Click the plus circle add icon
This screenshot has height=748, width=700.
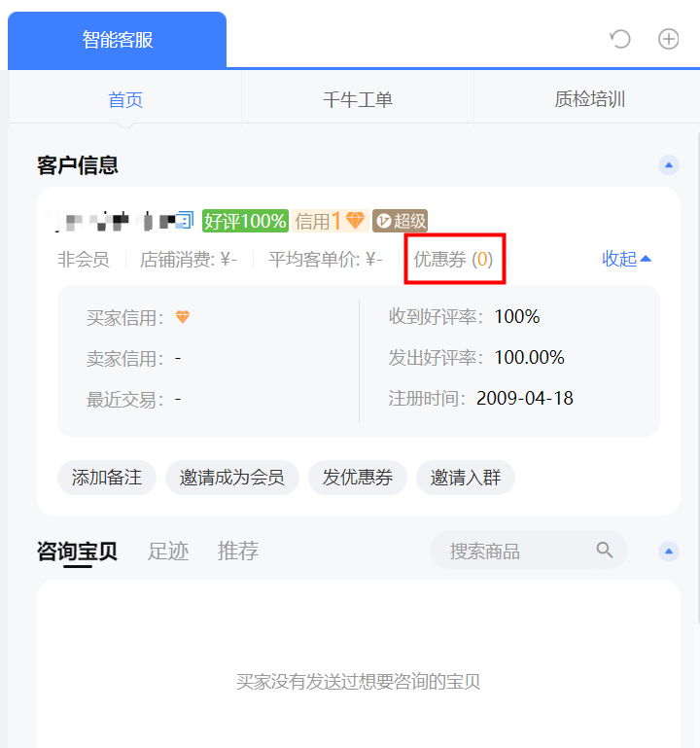pos(669,39)
